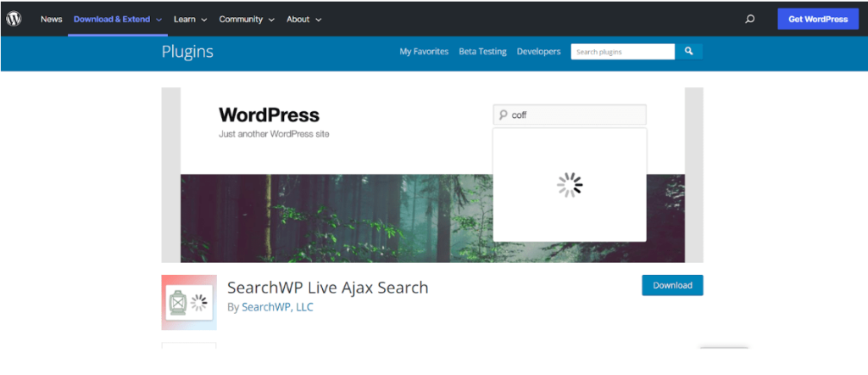Image resolution: width=868 pixels, height=375 pixels.
Task: Open the Developers link
Action: 538,52
